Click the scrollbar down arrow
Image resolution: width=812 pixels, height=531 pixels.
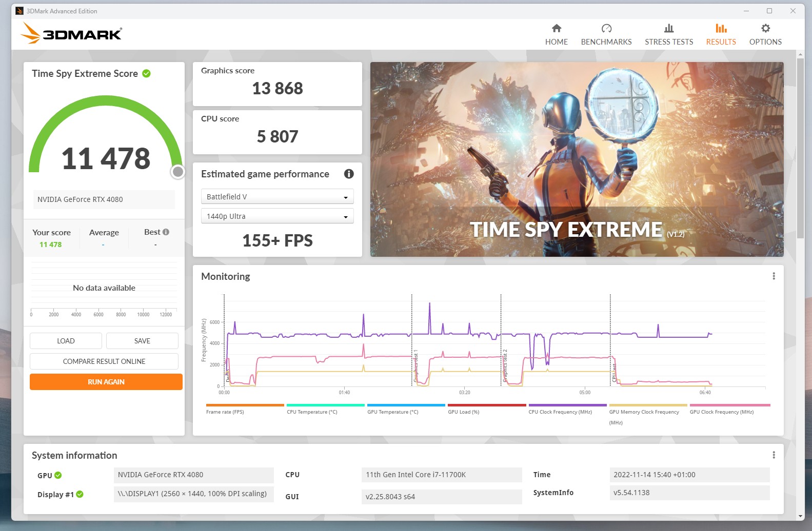tap(800, 516)
